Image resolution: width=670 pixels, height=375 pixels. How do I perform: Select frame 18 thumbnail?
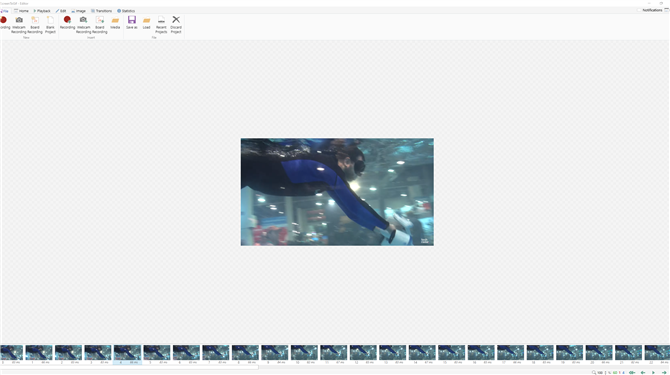(540, 354)
